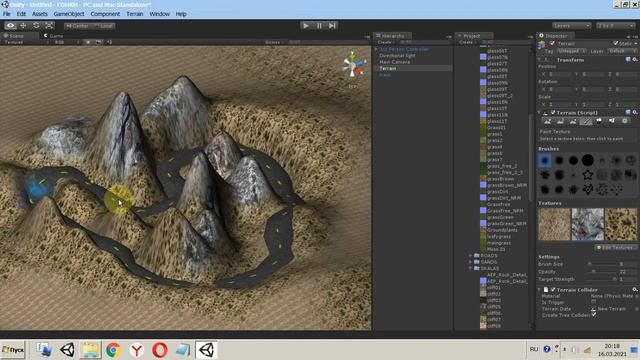Toggle the Terrain object active checkbox
640x360 pixels.
552,43
